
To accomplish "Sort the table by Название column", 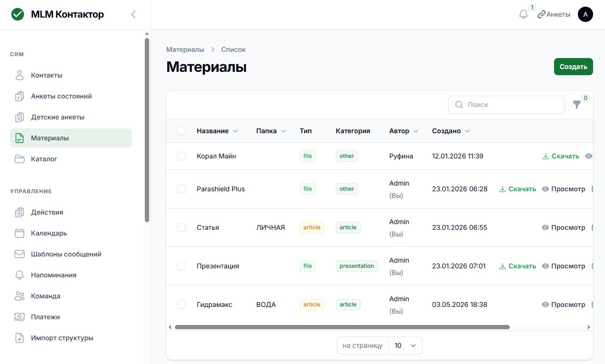I will coord(217,131).
